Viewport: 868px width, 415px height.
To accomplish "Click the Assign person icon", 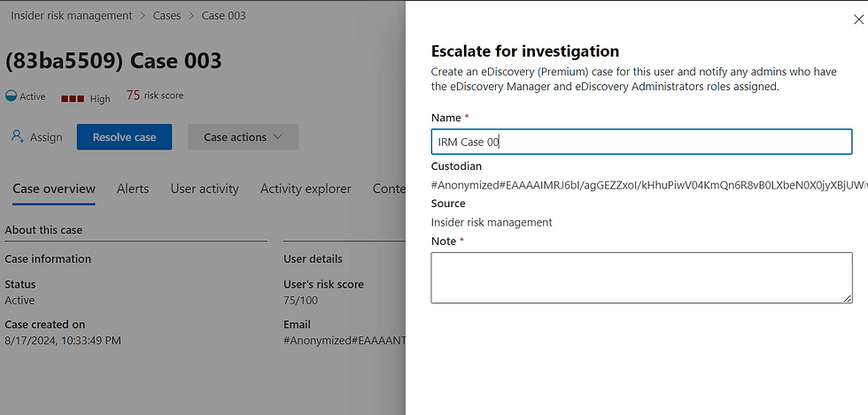I will [17, 137].
